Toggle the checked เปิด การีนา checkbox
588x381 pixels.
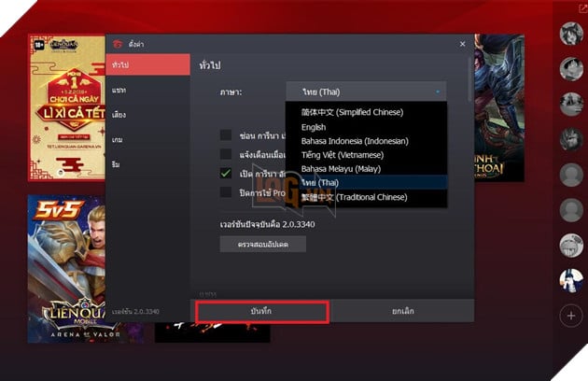[x=226, y=173]
